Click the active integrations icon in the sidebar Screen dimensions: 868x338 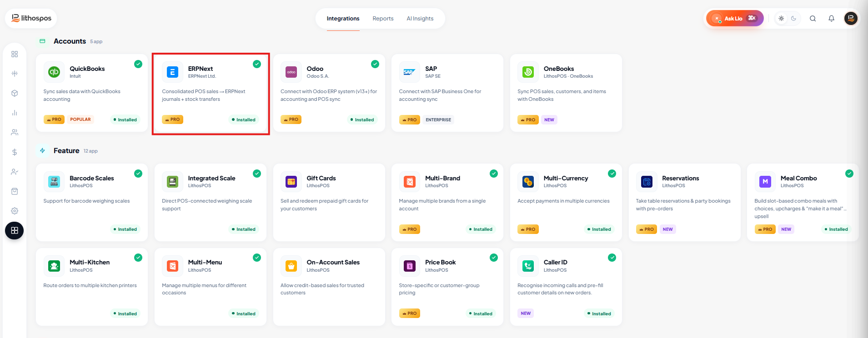click(15, 230)
